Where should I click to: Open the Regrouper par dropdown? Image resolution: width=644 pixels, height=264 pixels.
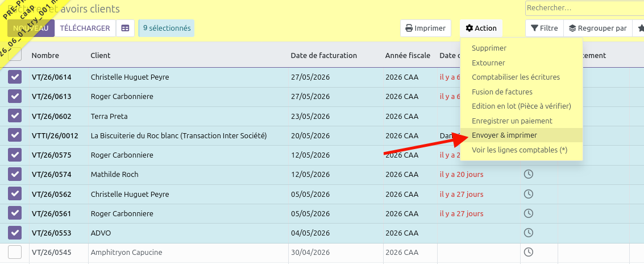597,28
